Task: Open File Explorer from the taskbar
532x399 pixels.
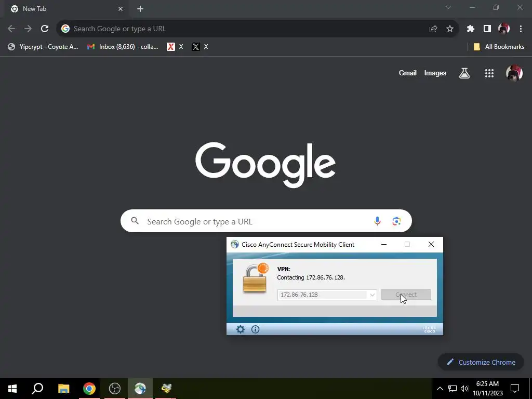Action: click(x=63, y=389)
